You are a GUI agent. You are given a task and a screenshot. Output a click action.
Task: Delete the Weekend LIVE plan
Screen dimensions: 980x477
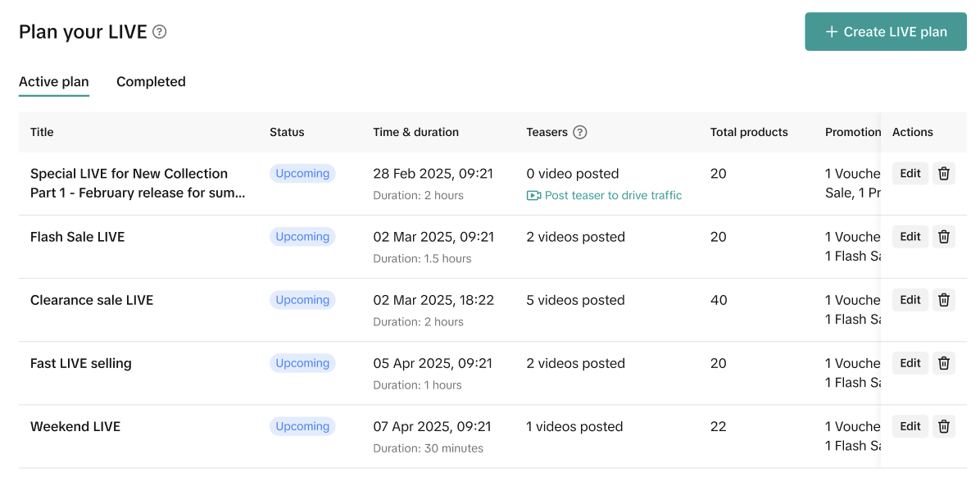(x=944, y=426)
